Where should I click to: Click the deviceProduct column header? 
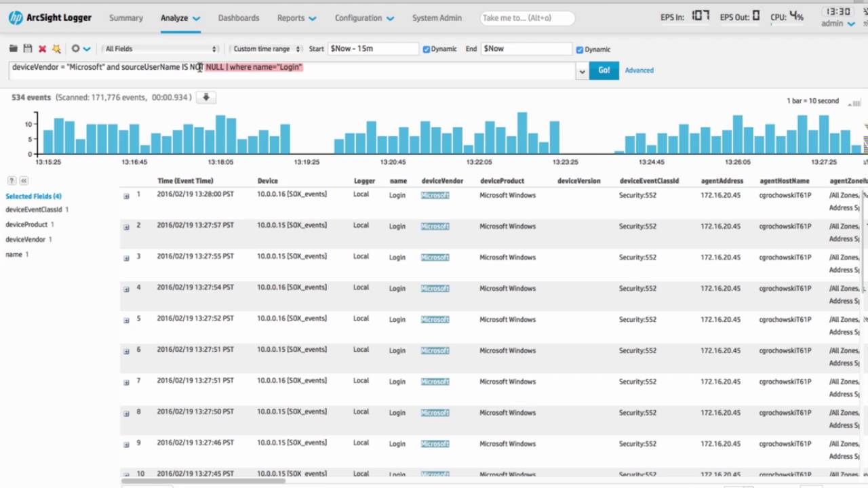coord(501,181)
